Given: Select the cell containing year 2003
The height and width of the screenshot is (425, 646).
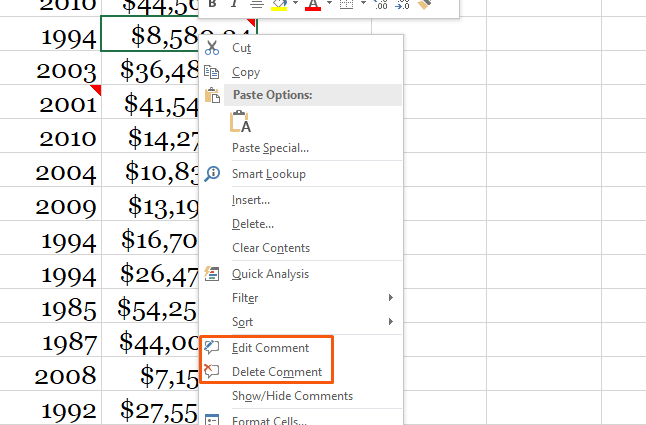Looking at the screenshot, I should pos(67,70).
